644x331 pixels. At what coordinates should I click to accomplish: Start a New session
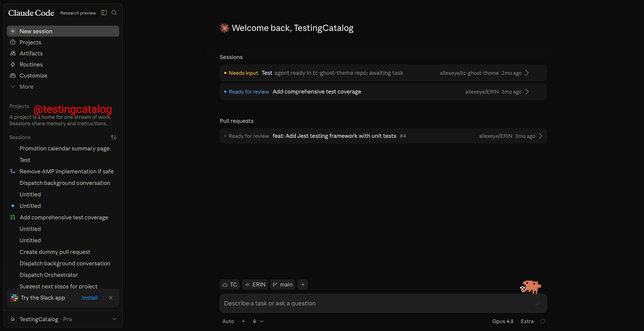[63, 31]
